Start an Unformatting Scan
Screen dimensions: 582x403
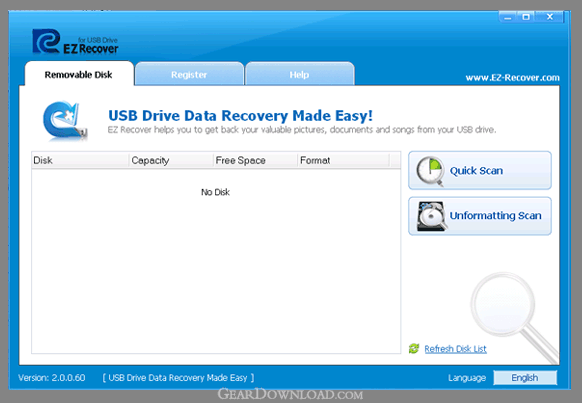coord(480,216)
